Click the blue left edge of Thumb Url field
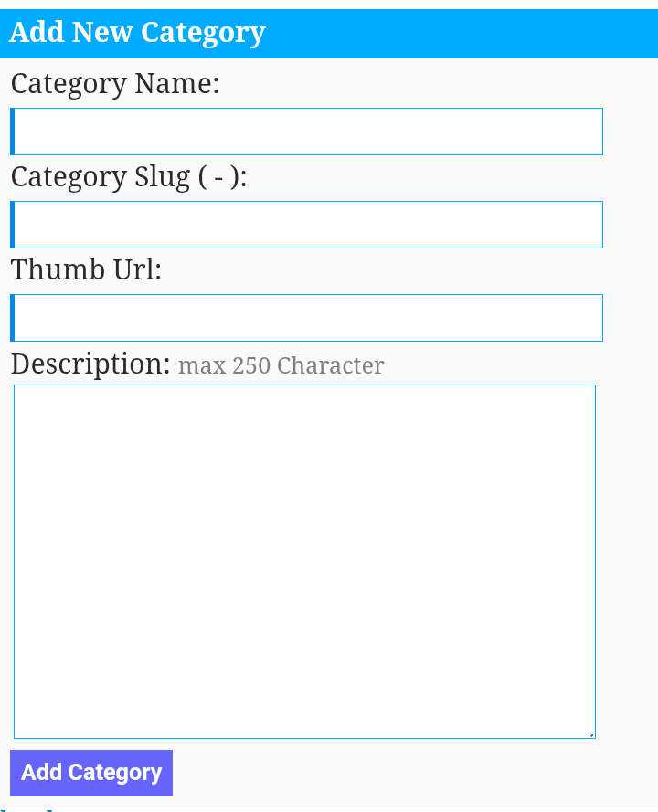 pyautogui.click(x=13, y=318)
